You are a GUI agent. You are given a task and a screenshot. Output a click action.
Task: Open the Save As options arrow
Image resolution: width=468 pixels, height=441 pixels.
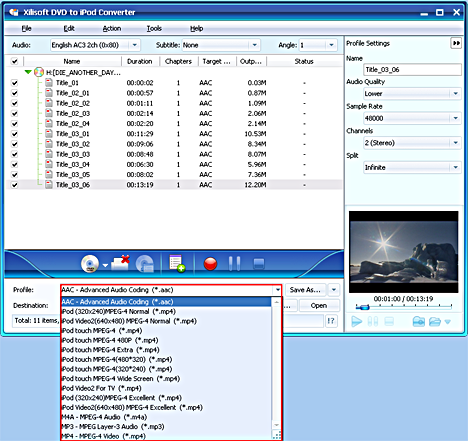pyautogui.click(x=334, y=290)
